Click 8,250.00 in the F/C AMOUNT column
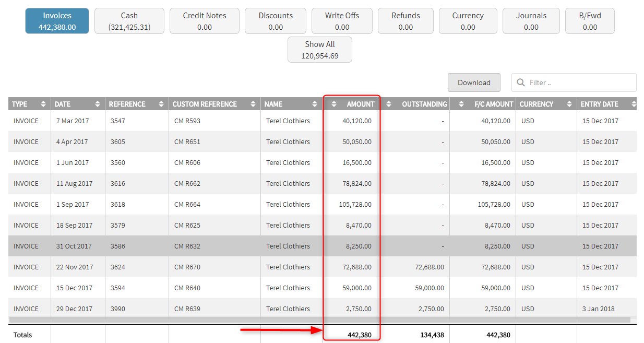Screen dimensions: 644x343 tap(498, 246)
